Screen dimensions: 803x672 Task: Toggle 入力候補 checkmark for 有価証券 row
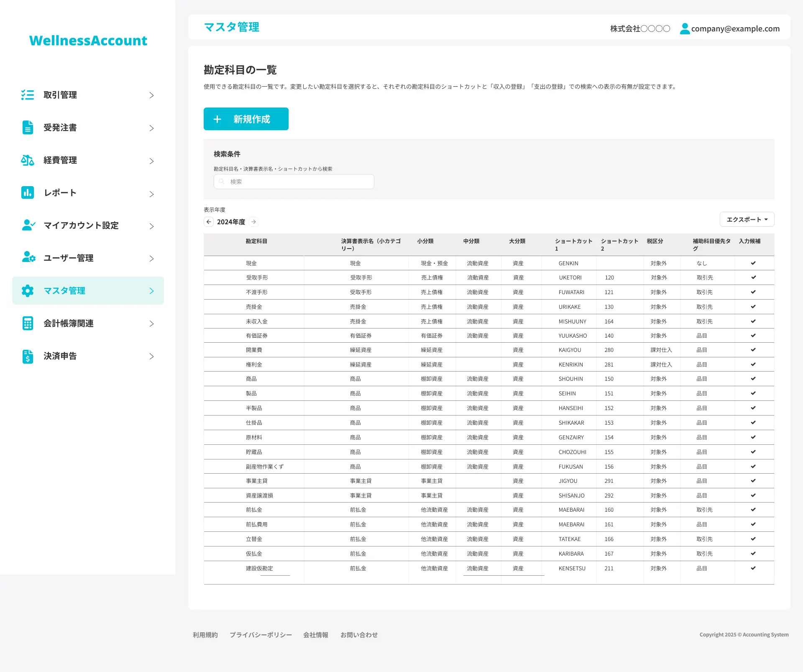[x=753, y=336]
